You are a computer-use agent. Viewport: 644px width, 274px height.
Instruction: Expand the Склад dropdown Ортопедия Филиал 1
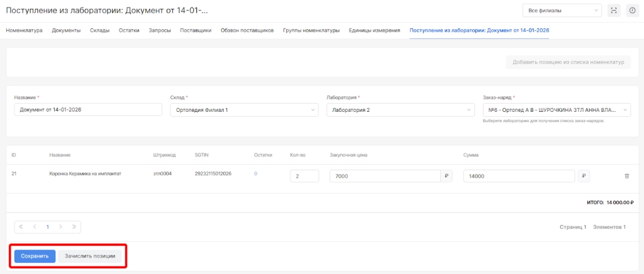pos(244,109)
